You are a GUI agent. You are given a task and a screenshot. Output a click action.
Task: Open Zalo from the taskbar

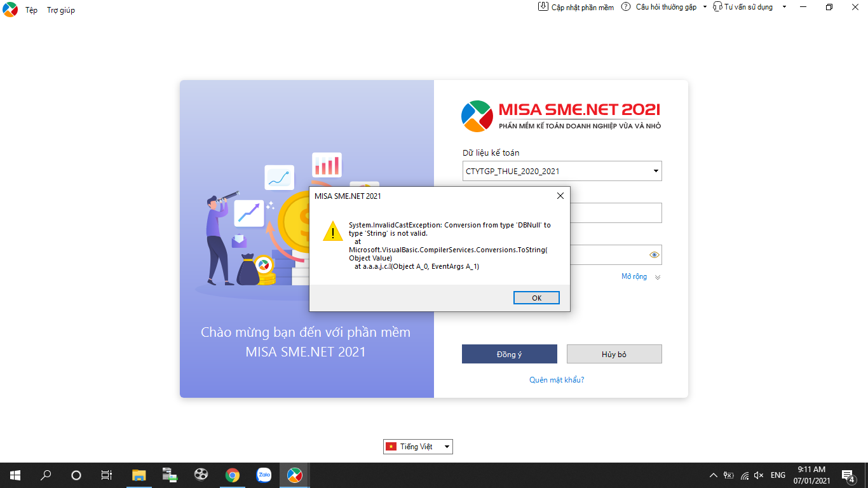click(263, 475)
